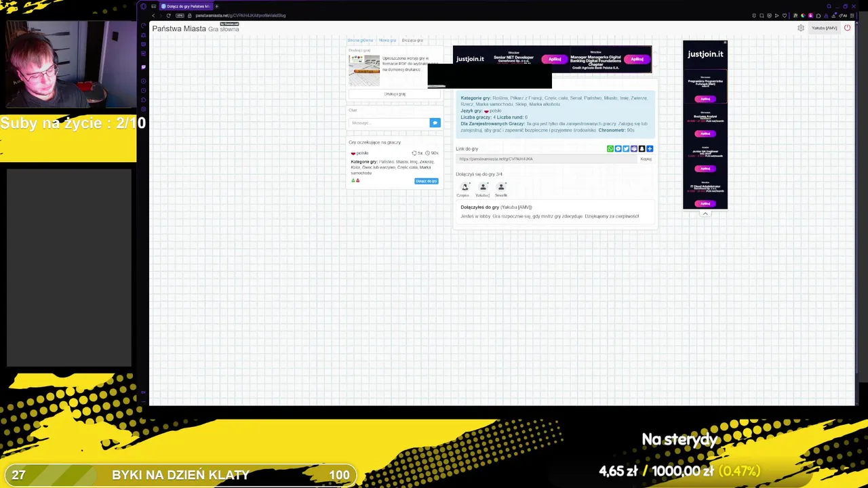
Task: Send chat message with blue speech-bubble button
Action: 435,123
